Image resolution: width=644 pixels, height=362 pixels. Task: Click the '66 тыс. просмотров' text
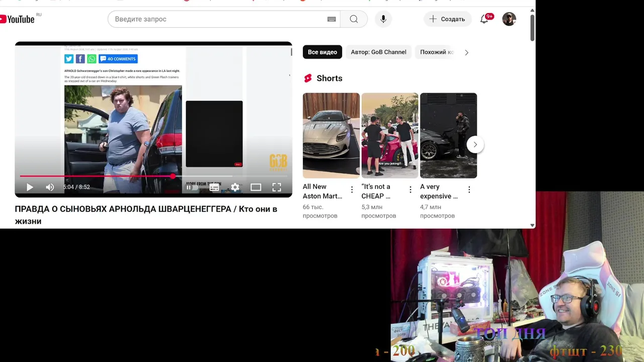(320, 211)
